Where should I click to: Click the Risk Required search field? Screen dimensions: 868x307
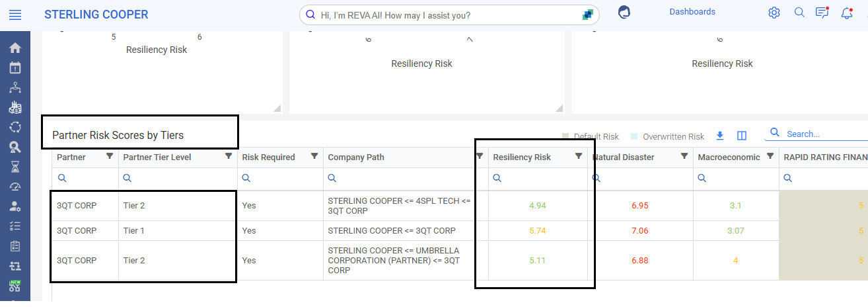[x=280, y=178]
